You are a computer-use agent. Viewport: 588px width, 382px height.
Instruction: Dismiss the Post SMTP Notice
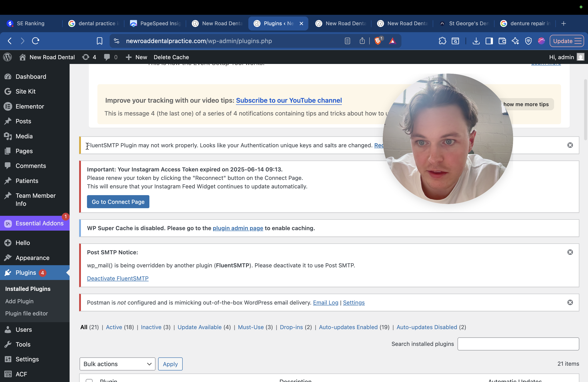pos(570,252)
